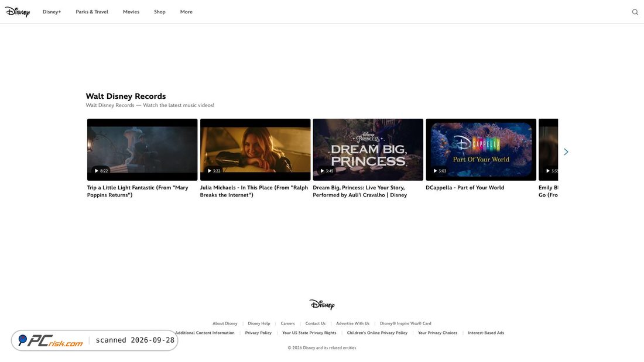Play the 8:22 Mary Poppins video badge
The height and width of the screenshot is (362, 644).
pos(101,171)
